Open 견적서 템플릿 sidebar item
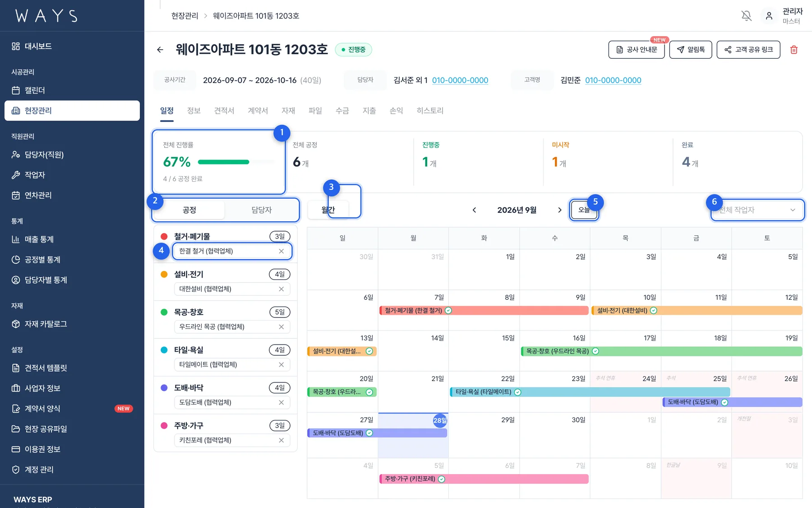The width and height of the screenshot is (812, 508). coord(72,368)
